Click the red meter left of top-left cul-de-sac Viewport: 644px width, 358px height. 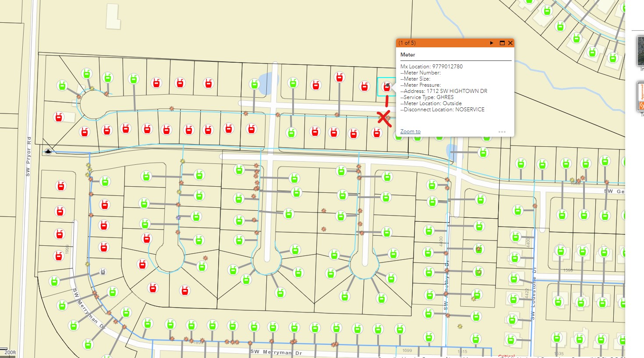pyautogui.click(x=59, y=117)
